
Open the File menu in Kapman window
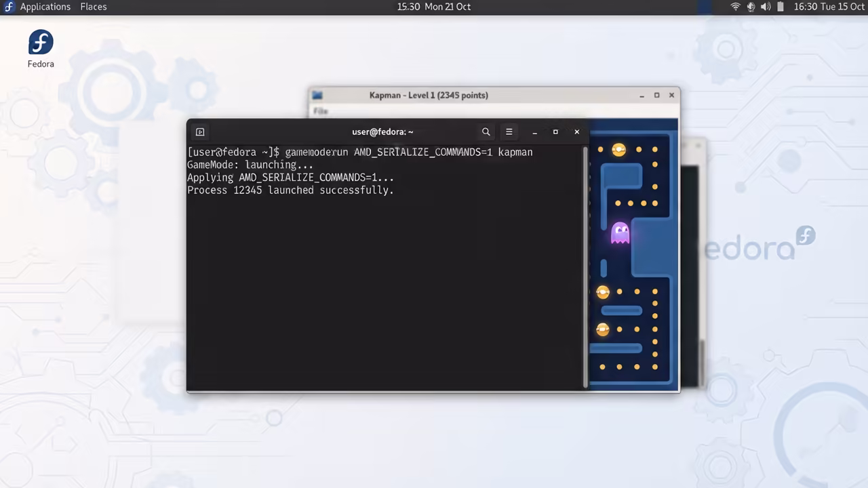[321, 111]
